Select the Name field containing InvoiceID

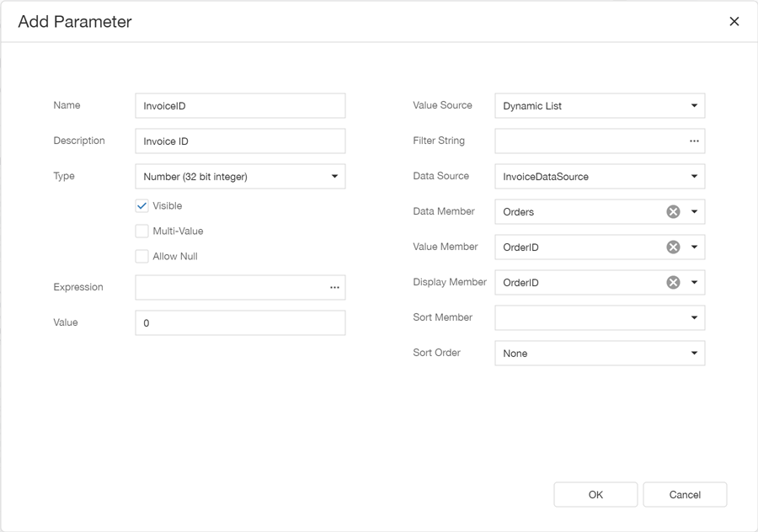(240, 105)
